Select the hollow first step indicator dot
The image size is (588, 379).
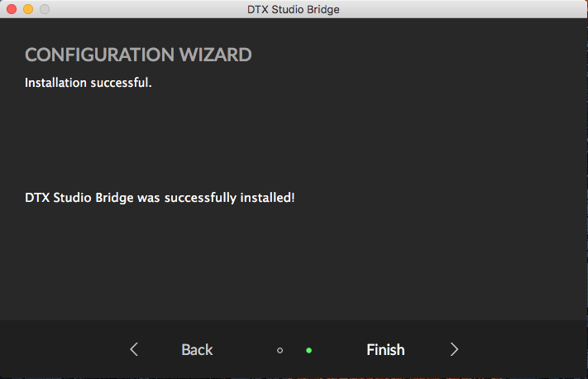280,350
